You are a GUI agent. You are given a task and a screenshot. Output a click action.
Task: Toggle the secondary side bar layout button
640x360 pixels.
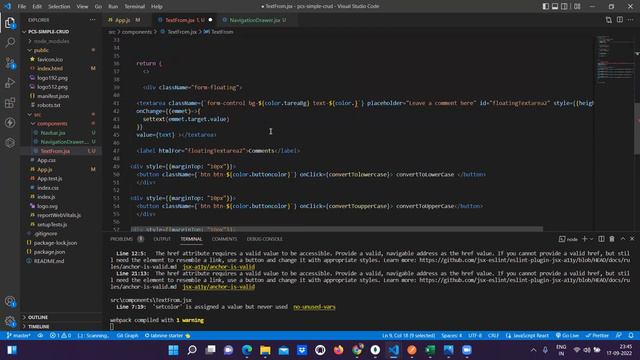click(564, 6)
